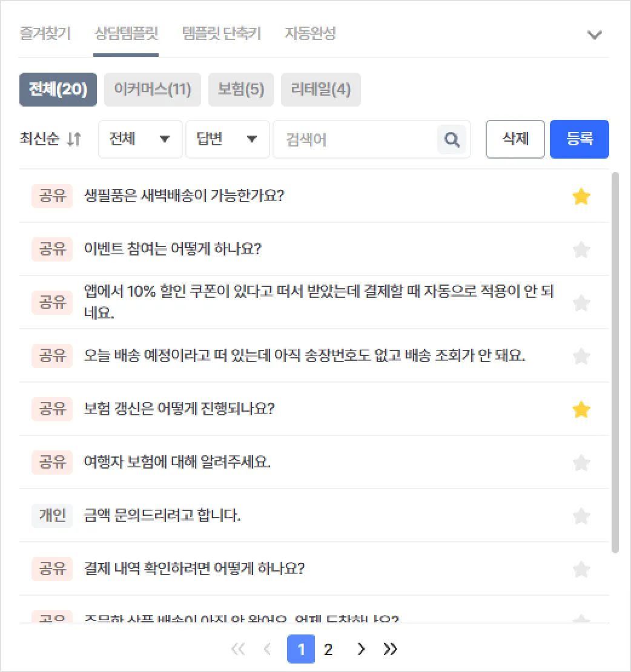Screen dimensions: 631x672
Task: Switch to the 즐겨찾기 tab
Action: [45, 33]
